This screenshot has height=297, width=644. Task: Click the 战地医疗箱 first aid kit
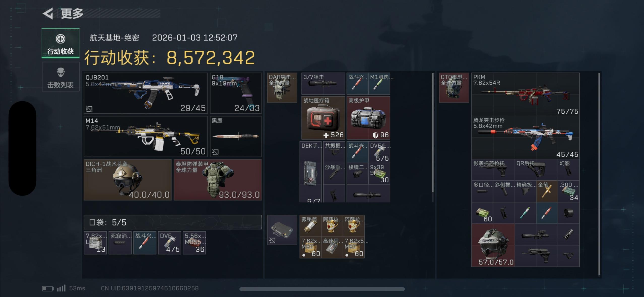323,118
